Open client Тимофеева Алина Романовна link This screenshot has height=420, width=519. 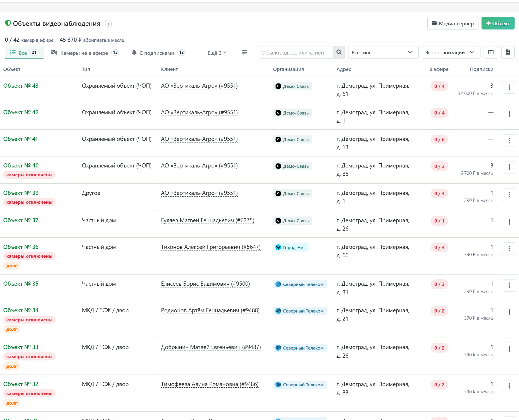(210, 384)
